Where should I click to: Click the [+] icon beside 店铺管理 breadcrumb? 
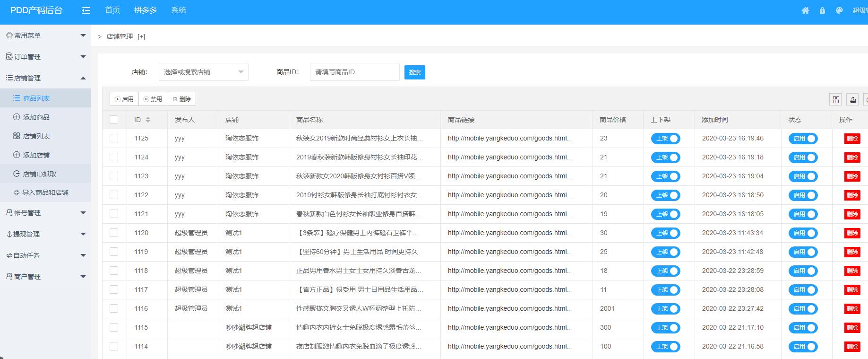141,37
